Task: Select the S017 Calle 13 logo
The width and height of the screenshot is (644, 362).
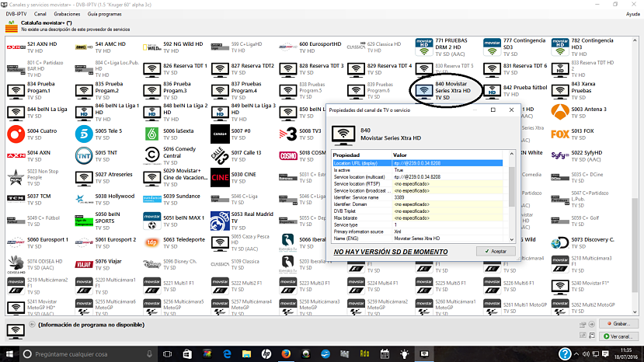Action: (220, 155)
